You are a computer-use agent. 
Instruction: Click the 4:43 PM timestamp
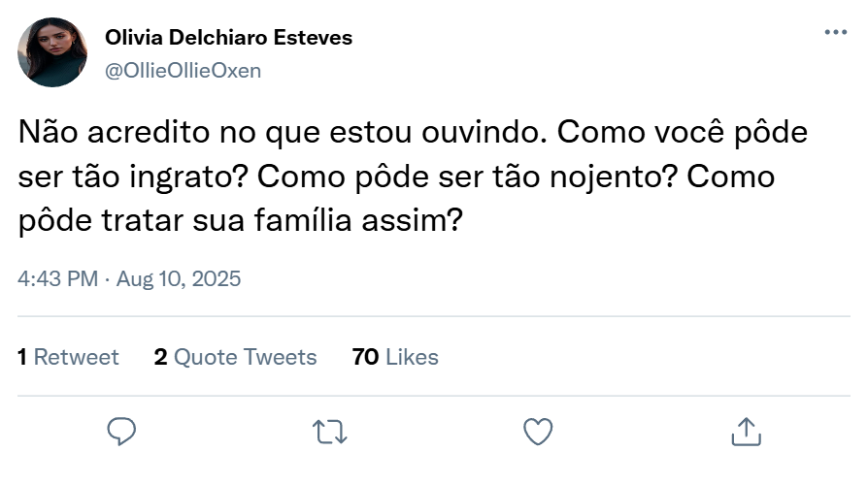pos(58,279)
